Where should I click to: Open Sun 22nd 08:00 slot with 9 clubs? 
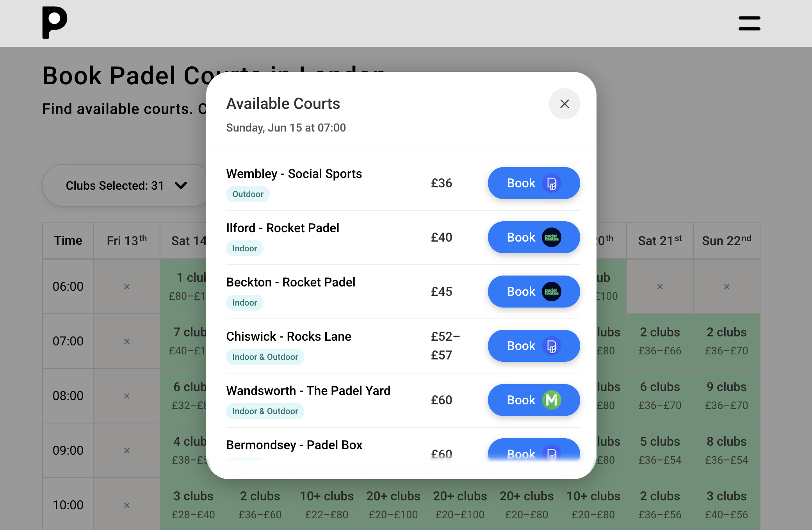click(727, 396)
